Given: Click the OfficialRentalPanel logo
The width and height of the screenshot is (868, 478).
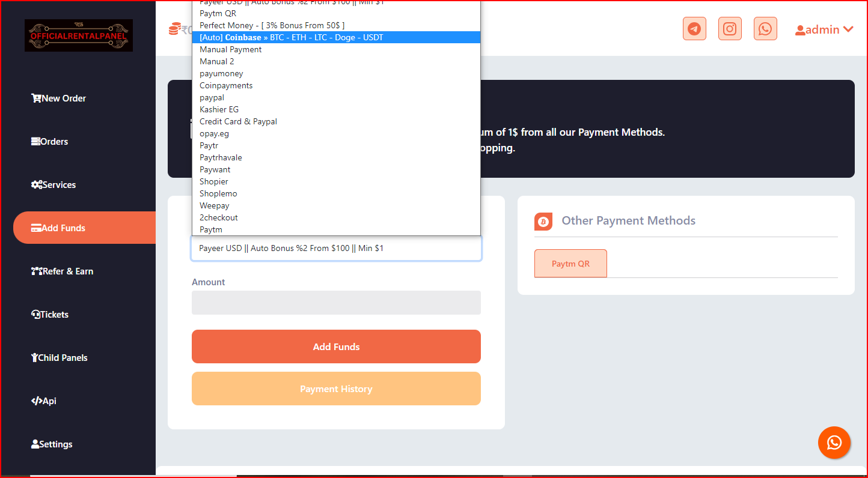Looking at the screenshot, I should (79, 35).
